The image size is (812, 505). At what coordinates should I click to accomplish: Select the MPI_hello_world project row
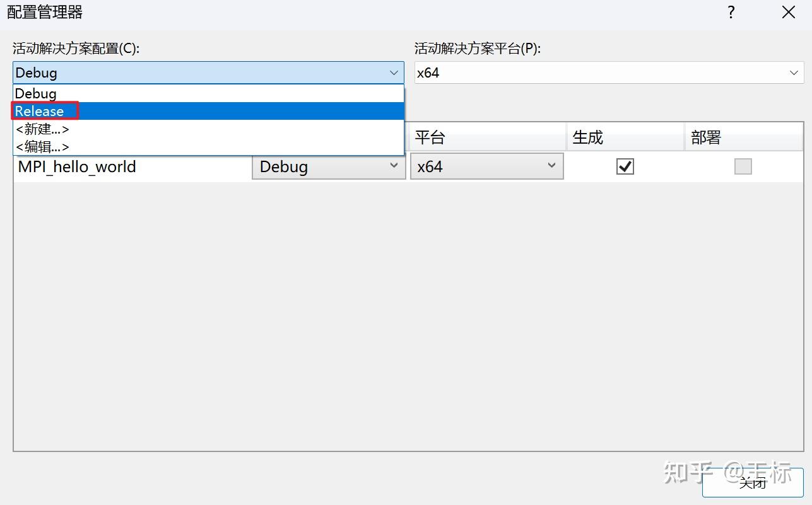(77, 166)
